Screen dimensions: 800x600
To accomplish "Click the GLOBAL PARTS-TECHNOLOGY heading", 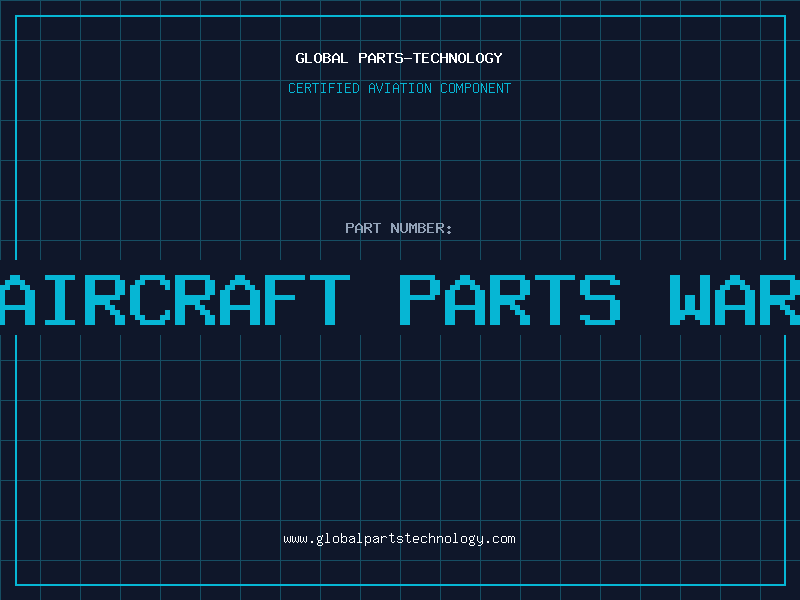I will pyautogui.click(x=399, y=58).
